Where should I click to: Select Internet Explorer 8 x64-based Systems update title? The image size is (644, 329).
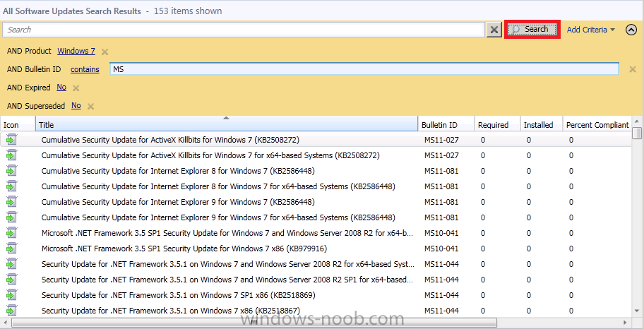(218, 186)
